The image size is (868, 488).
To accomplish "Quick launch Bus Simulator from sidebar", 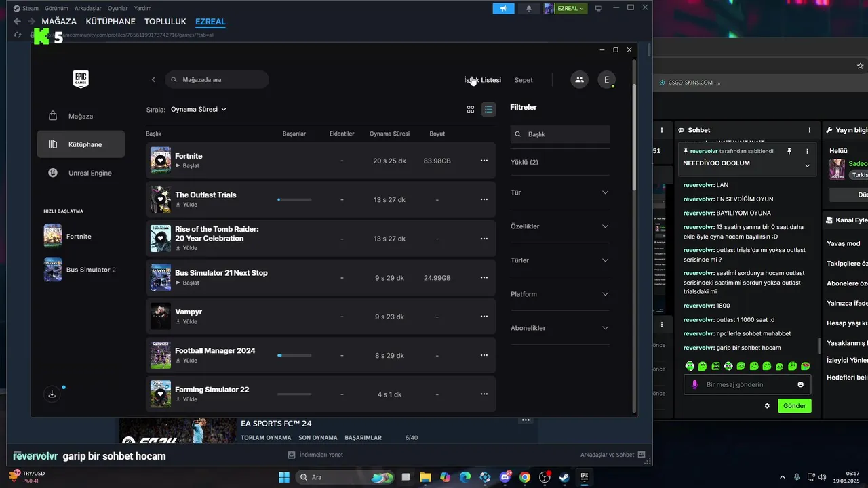I will click(x=81, y=269).
